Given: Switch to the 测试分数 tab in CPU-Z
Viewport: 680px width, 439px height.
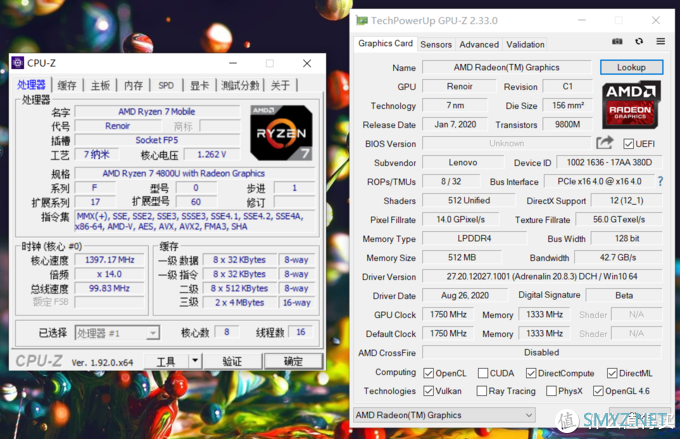Looking at the screenshot, I should pyautogui.click(x=240, y=85).
